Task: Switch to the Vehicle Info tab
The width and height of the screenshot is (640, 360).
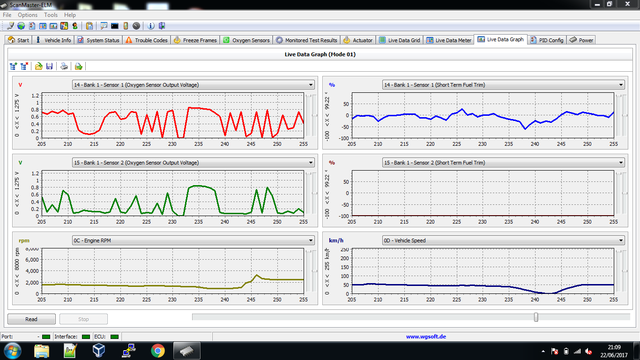Action: [x=53, y=40]
